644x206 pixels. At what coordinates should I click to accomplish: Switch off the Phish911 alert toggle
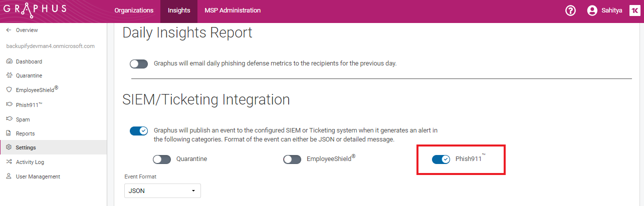point(441,159)
